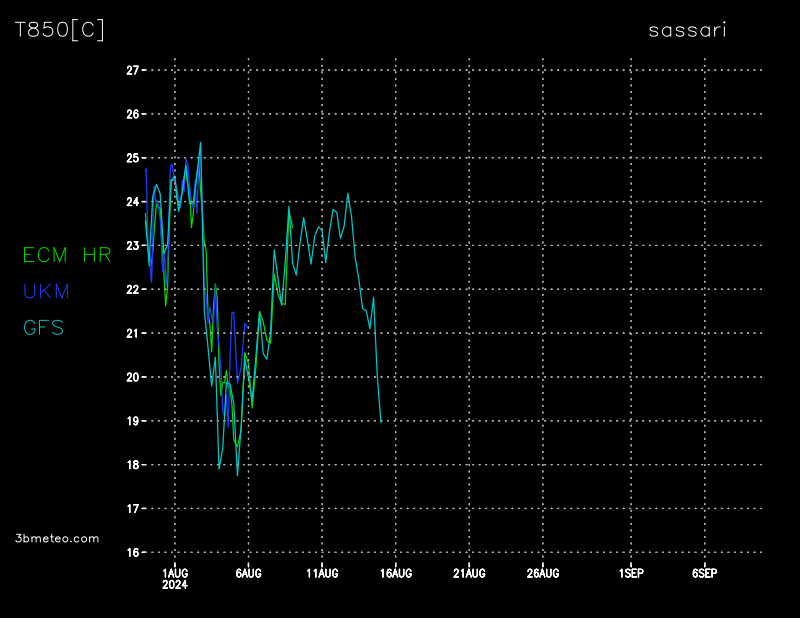
Task: Click the 1AUG date axis label
Action: [x=175, y=573]
